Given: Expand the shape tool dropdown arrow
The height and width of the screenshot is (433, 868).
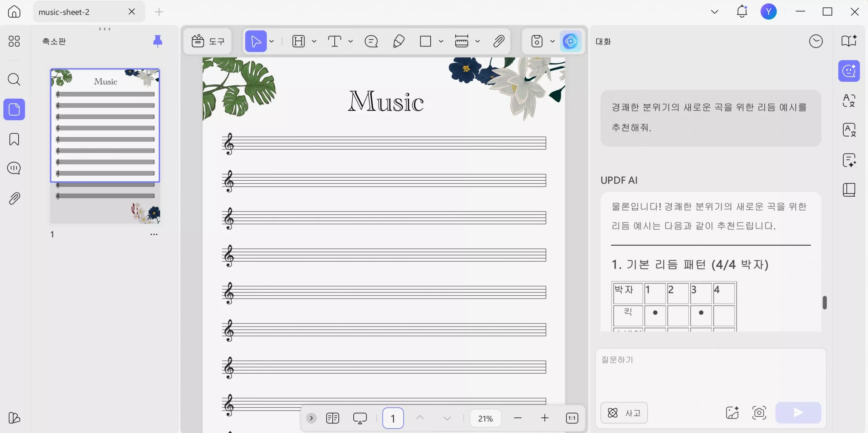Looking at the screenshot, I should [x=441, y=41].
